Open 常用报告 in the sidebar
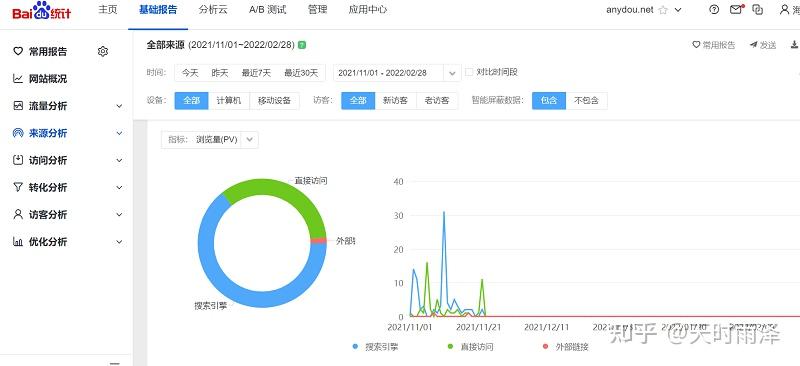 tap(47, 52)
